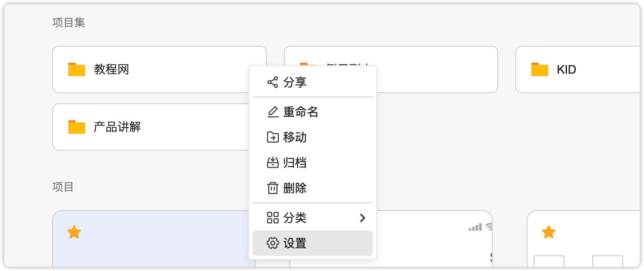Toggle the star on the first project card
644x271 pixels.
74,232
